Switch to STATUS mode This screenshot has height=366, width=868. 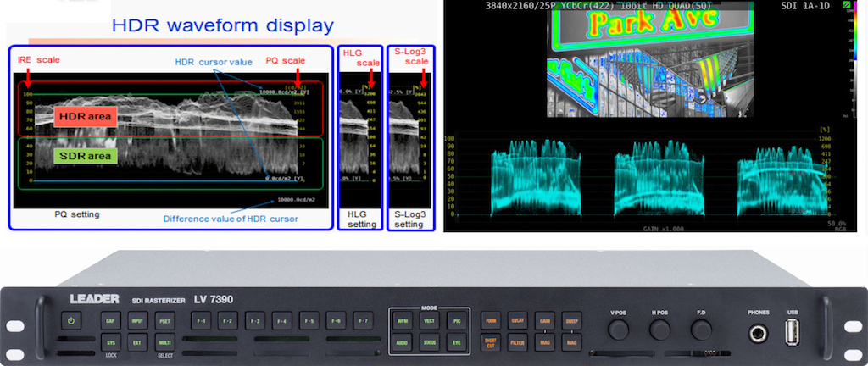(429, 343)
